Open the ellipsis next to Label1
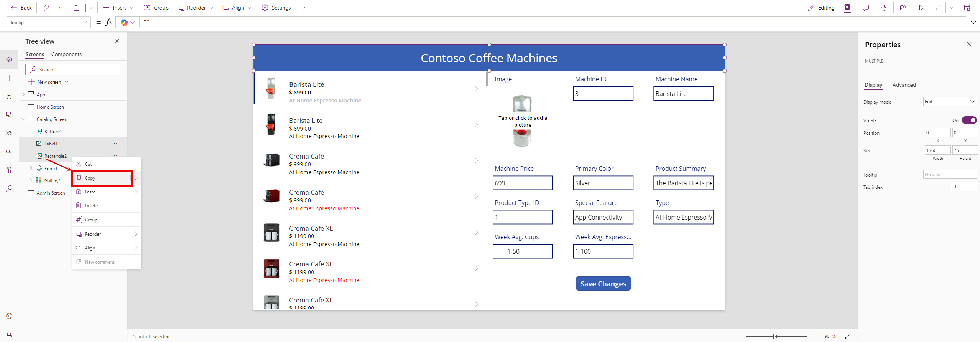Viewport: 980px width, 342px height. point(114,143)
